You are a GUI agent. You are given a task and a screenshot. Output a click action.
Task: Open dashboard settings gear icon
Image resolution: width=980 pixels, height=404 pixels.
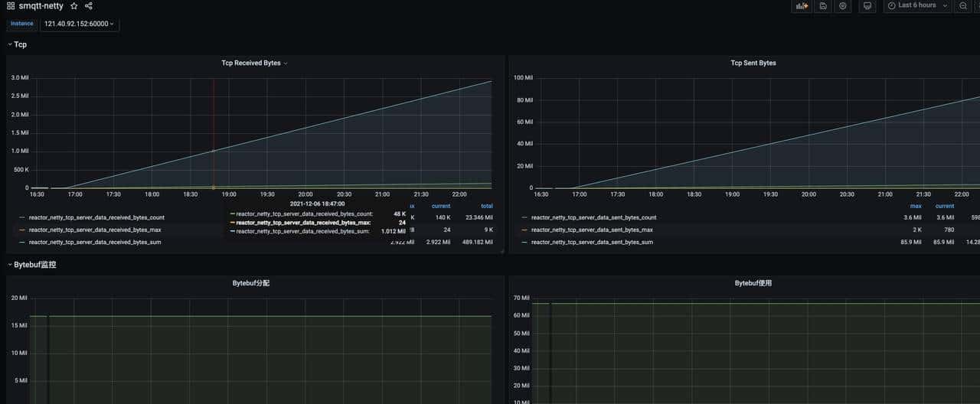pyautogui.click(x=843, y=6)
